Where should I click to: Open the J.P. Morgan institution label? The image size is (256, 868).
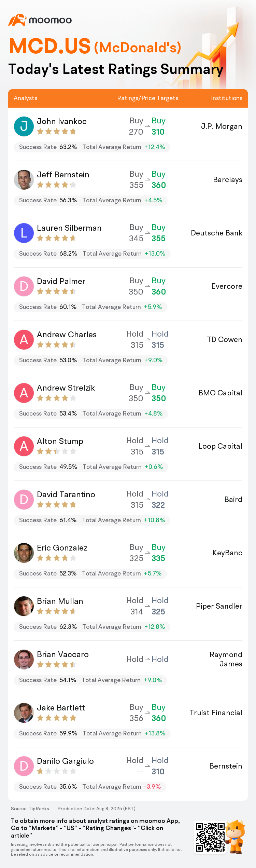coord(222,126)
